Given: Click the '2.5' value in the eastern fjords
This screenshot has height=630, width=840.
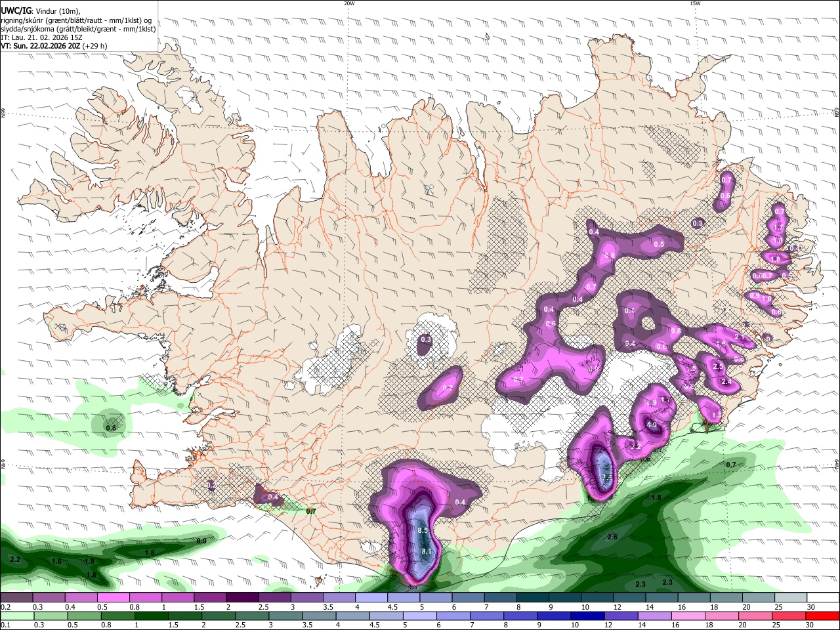Looking at the screenshot, I should pyautogui.click(x=717, y=366).
